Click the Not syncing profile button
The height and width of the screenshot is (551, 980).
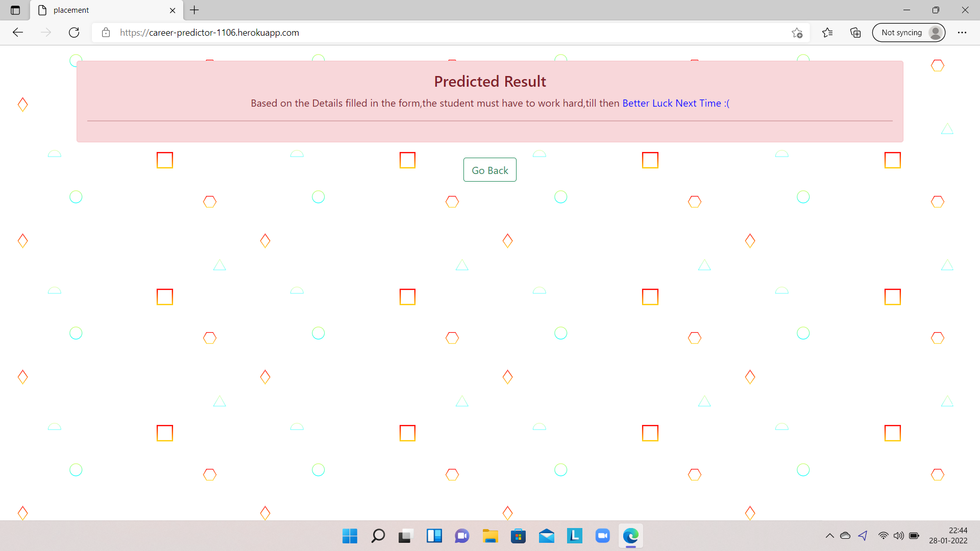909,33
